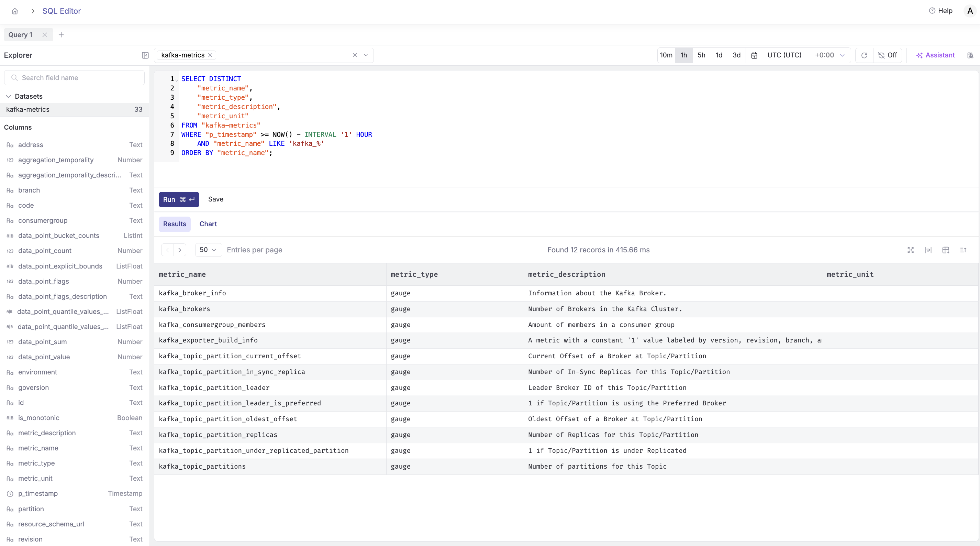Run the SQL query

pyautogui.click(x=178, y=199)
